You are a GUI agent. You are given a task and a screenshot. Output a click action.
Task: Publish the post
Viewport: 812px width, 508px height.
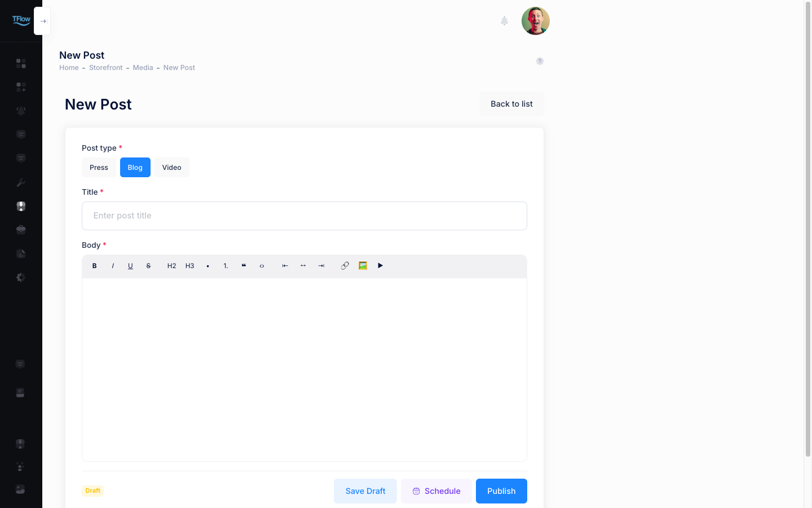pyautogui.click(x=501, y=491)
